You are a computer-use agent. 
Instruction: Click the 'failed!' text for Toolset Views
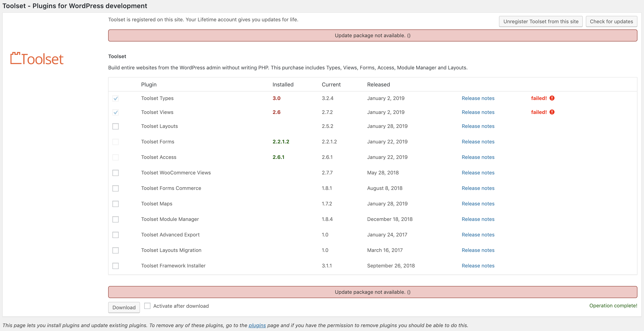click(539, 112)
